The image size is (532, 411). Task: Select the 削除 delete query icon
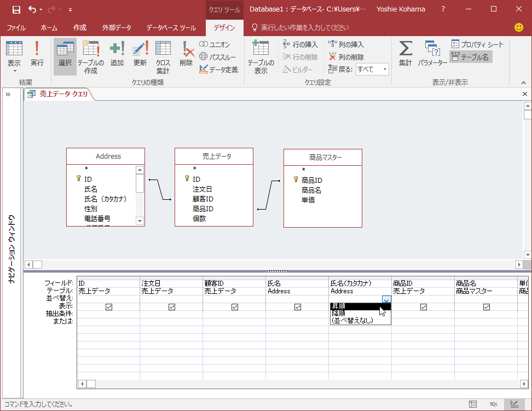click(x=186, y=54)
